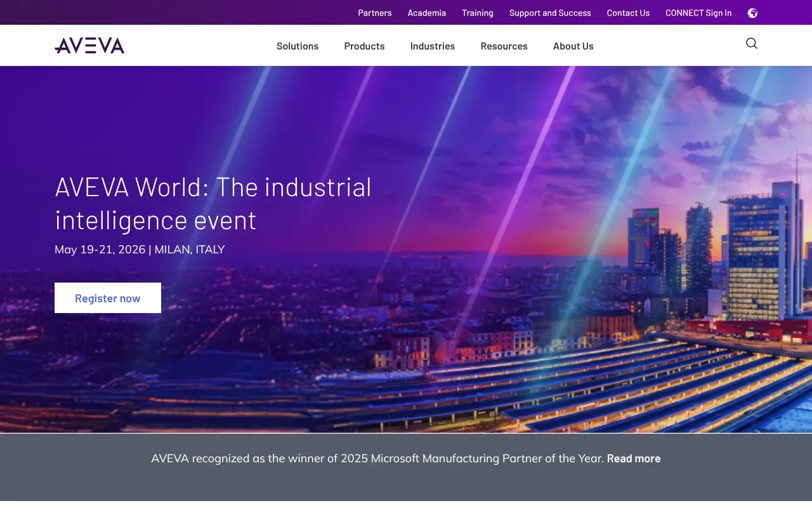The image size is (812, 508).
Task: Click the AVEVA World event headline
Action: tap(213, 203)
